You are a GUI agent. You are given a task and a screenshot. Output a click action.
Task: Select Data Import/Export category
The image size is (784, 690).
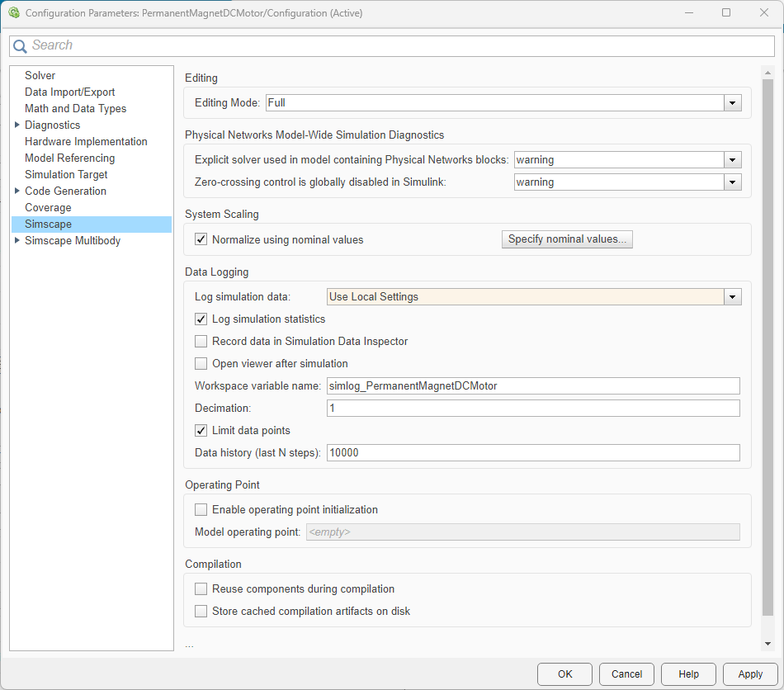tap(70, 92)
